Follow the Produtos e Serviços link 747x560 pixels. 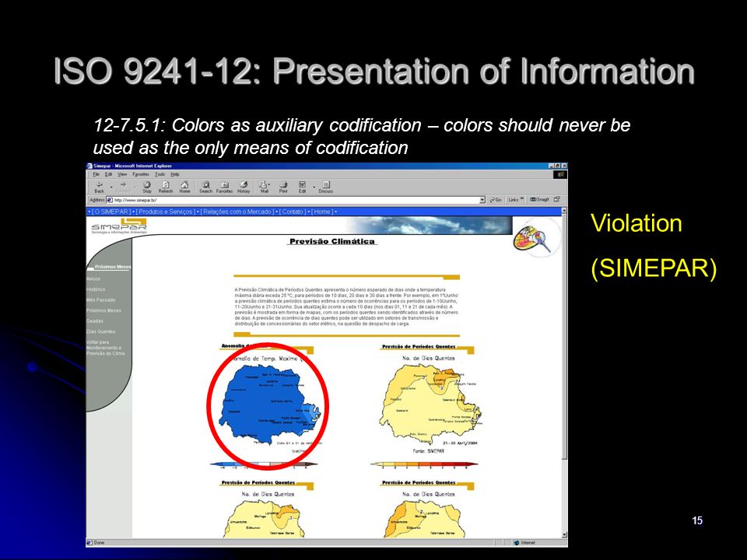tap(165, 212)
